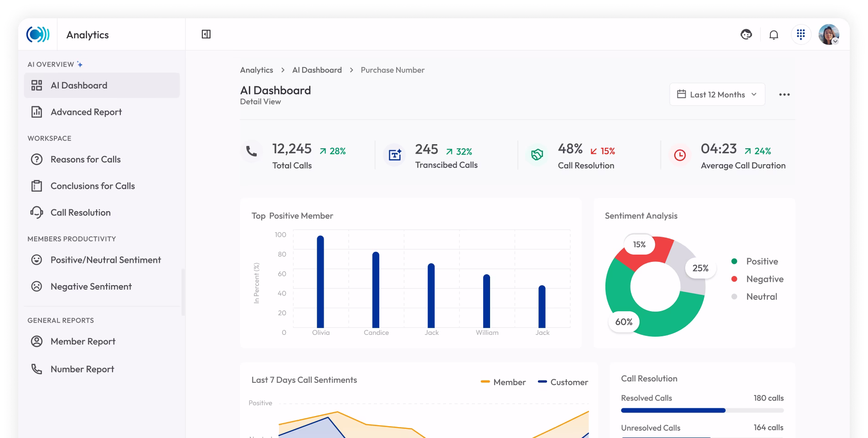Click the 245 Transcribed Calls value
868x438 pixels.
[426, 149]
